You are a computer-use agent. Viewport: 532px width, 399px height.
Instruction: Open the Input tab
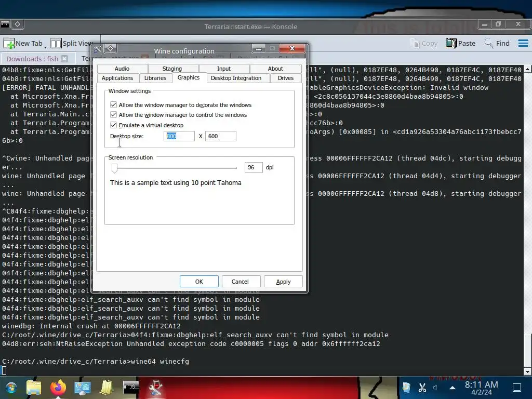[x=223, y=69]
